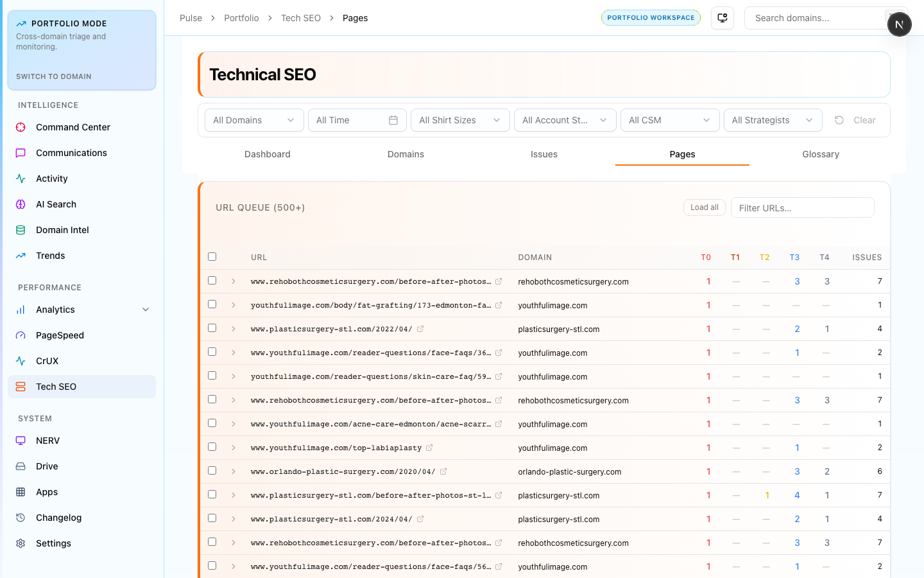Switch to the Issues tab
Viewport: 924px width, 578px height.
pyautogui.click(x=543, y=154)
